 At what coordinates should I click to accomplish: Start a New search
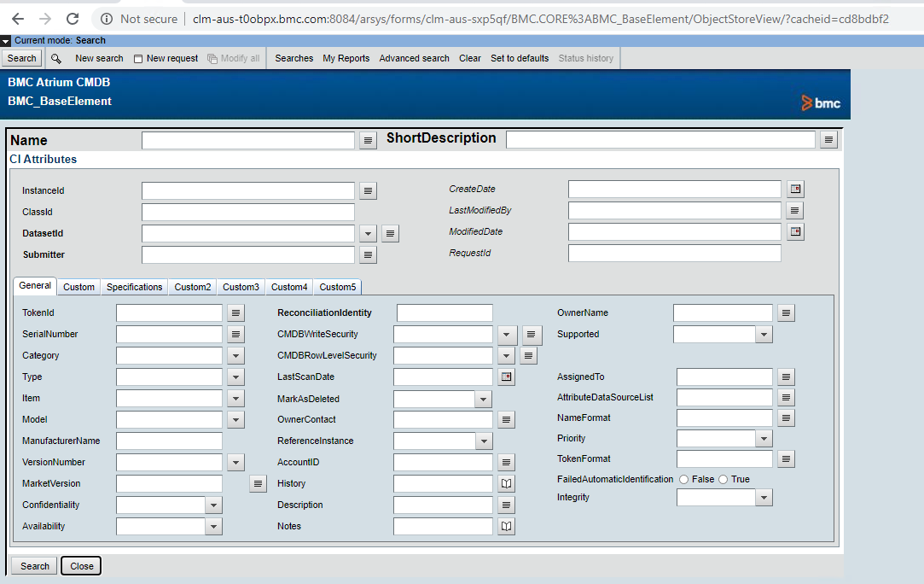click(x=99, y=58)
